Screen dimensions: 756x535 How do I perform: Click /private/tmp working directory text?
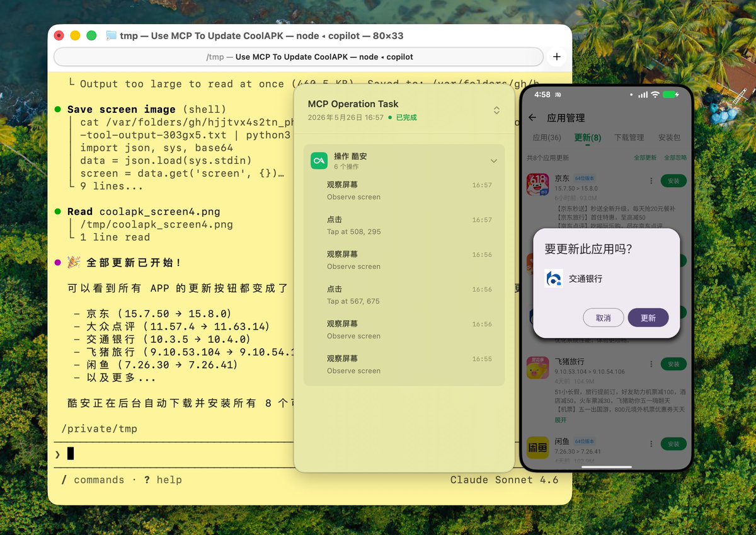tap(100, 429)
